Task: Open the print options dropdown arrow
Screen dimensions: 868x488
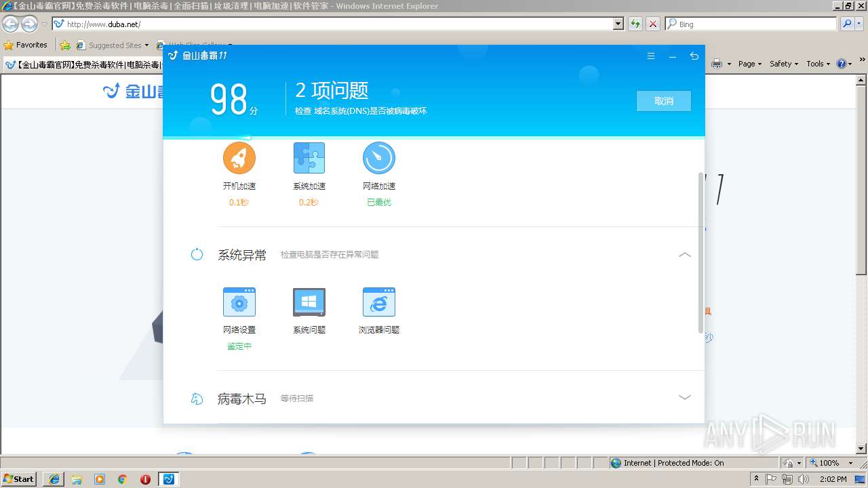Action: point(729,64)
